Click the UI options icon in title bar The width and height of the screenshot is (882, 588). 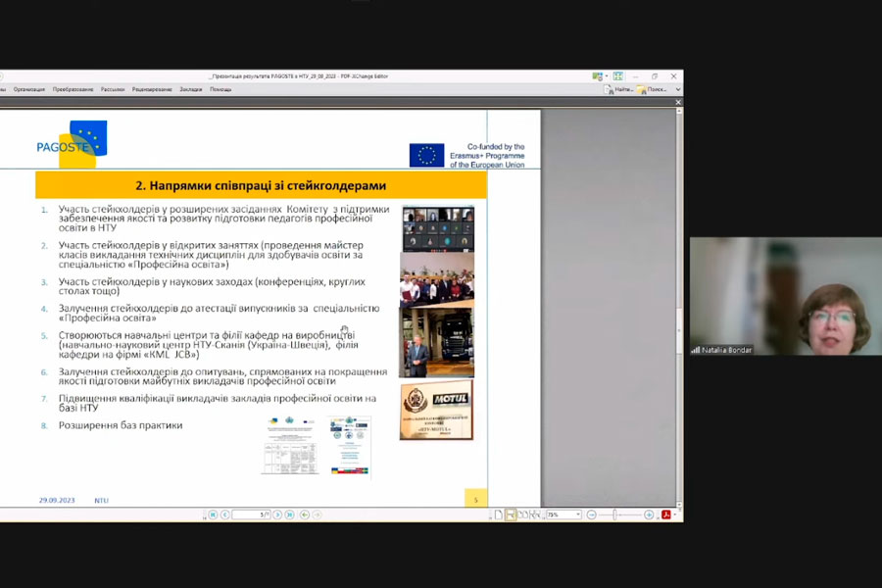coord(598,76)
